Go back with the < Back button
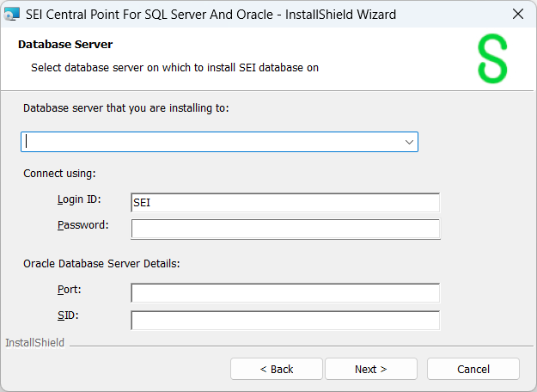537x392 pixels. tap(277, 369)
